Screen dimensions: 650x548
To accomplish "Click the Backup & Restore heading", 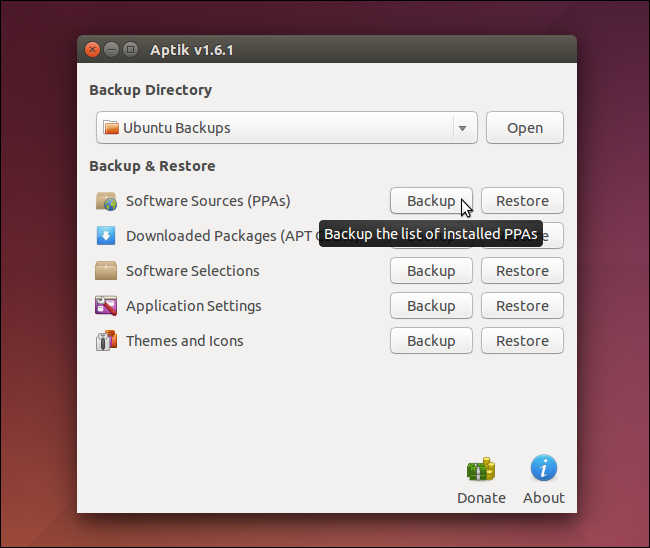I will (x=152, y=166).
